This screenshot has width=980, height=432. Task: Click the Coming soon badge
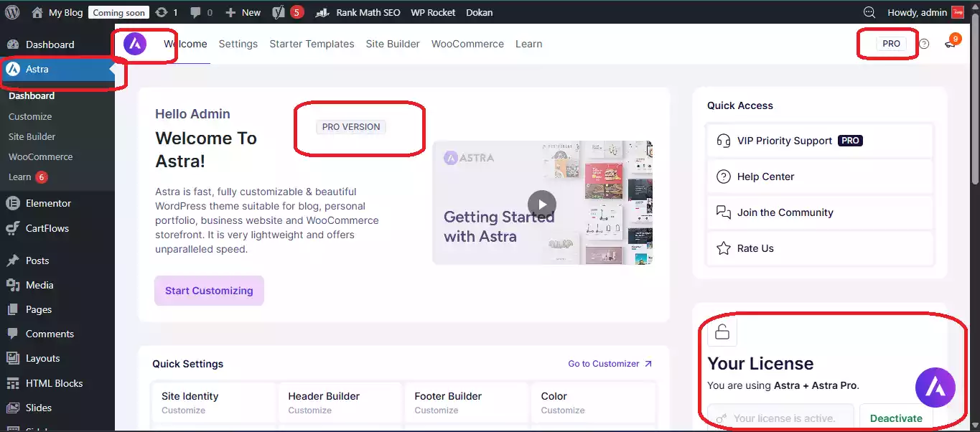pyautogui.click(x=118, y=12)
